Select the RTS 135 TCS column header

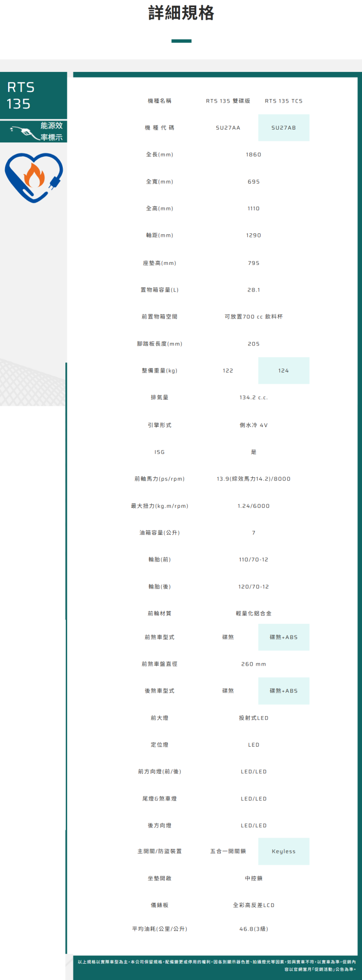pyautogui.click(x=283, y=101)
